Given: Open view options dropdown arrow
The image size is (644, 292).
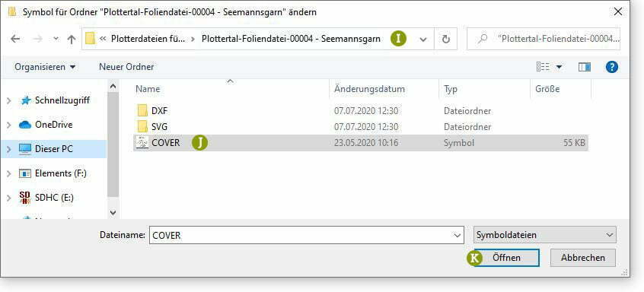Looking at the screenshot, I should [559, 67].
